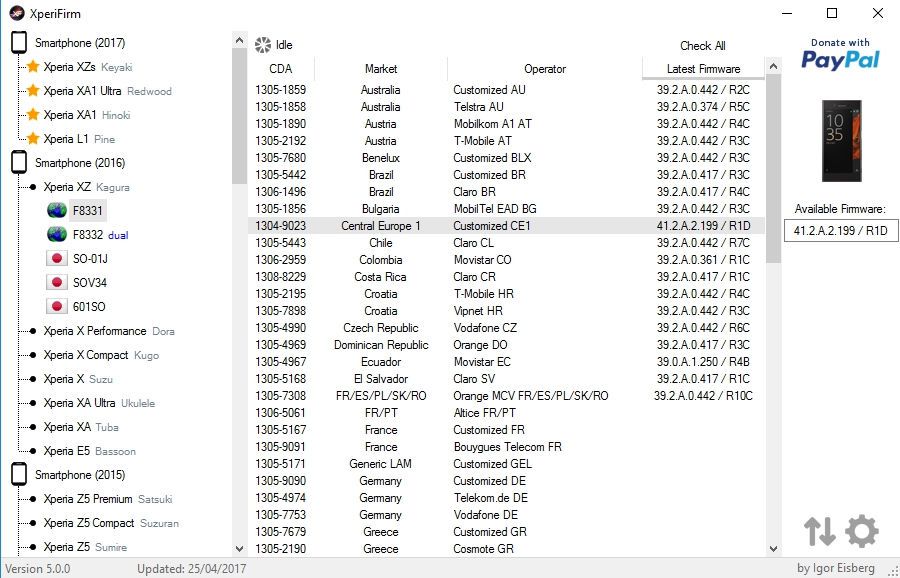Click the Idle status spinner icon
Image resolution: width=900 pixels, height=578 pixels.
[x=263, y=45]
